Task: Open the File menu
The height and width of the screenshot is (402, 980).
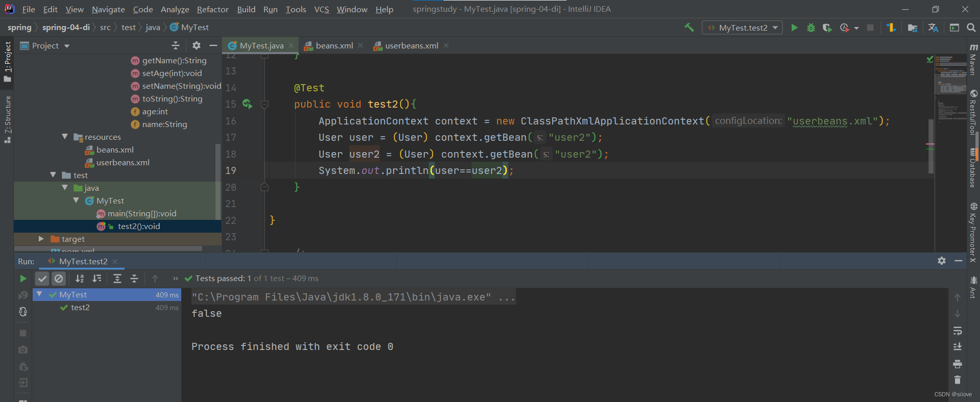Action: pyautogui.click(x=29, y=9)
